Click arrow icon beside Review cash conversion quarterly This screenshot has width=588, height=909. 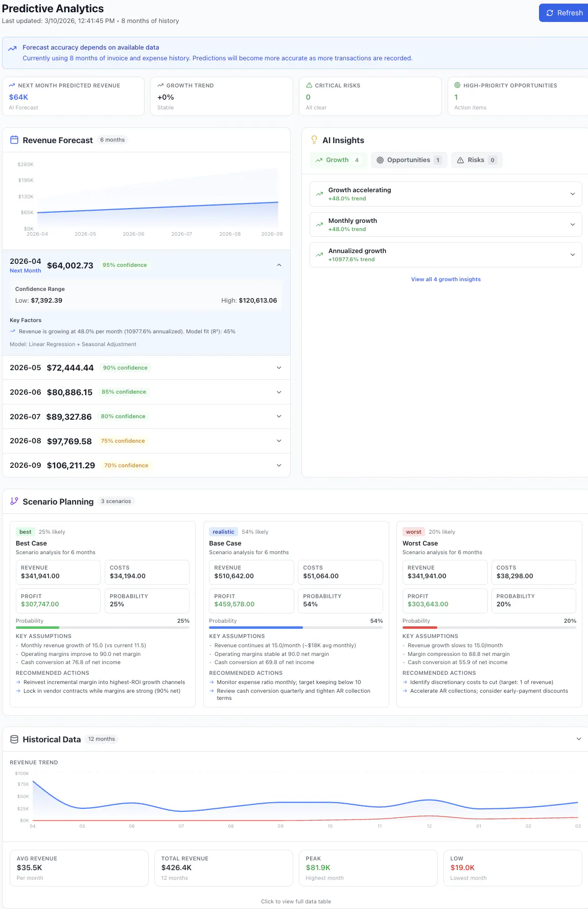(x=211, y=691)
